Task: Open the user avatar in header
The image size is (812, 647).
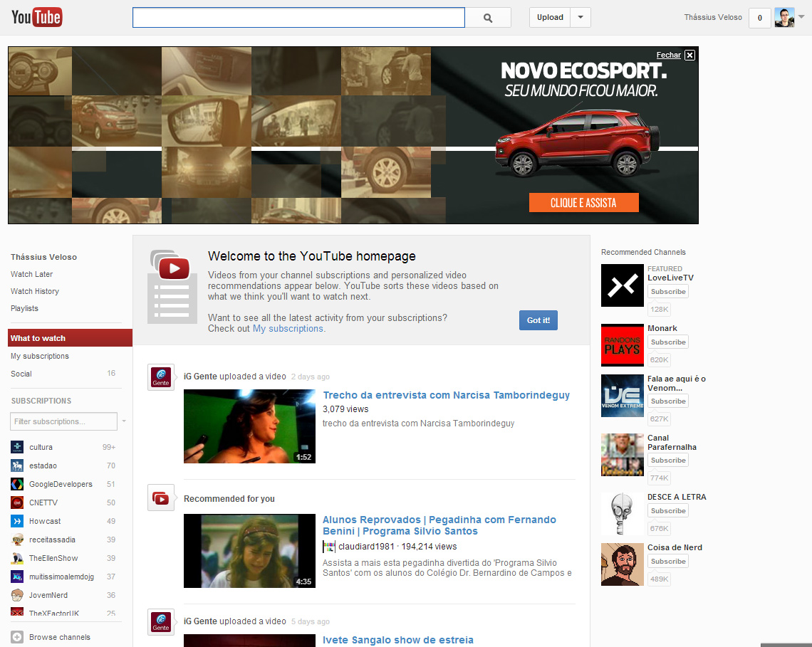Action: pos(784,18)
